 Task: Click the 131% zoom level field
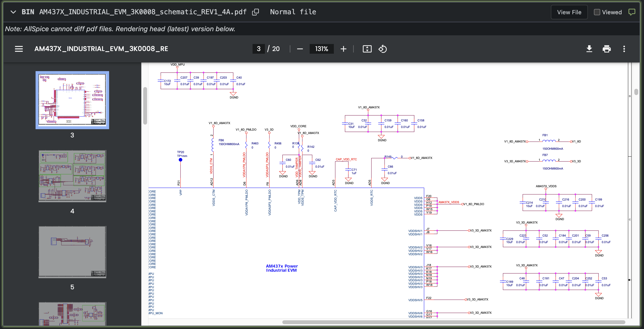pyautogui.click(x=321, y=49)
